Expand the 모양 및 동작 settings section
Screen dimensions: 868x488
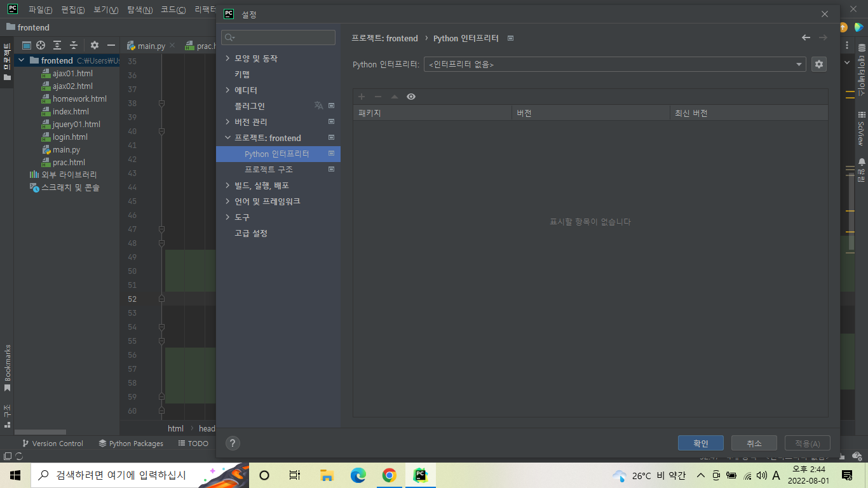[228, 58]
